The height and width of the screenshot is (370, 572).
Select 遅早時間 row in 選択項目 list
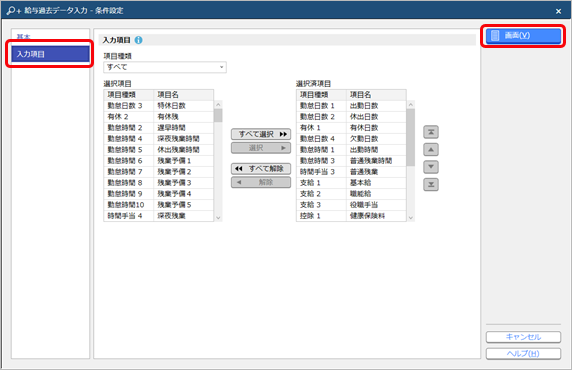point(159,128)
